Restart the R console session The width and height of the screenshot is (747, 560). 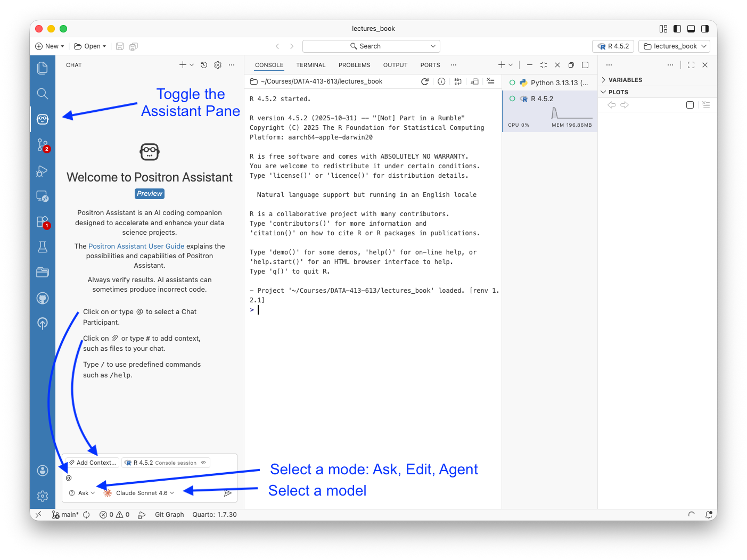[424, 81]
